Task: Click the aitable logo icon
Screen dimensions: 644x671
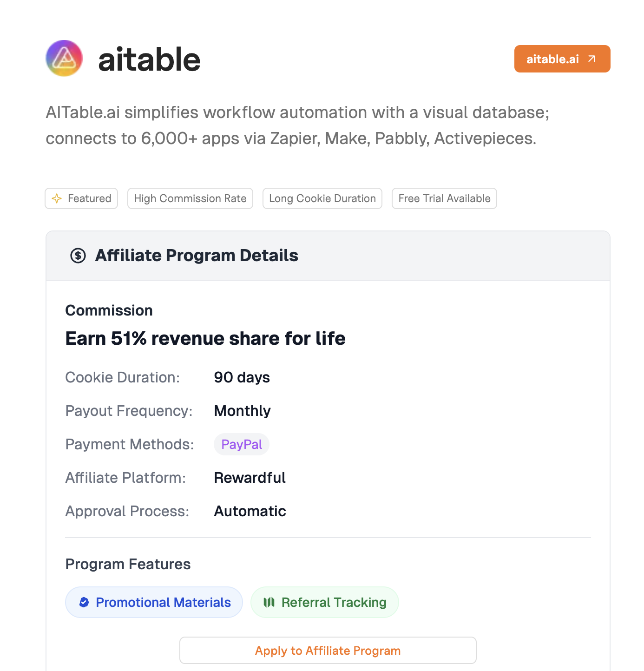Action: coord(64,58)
